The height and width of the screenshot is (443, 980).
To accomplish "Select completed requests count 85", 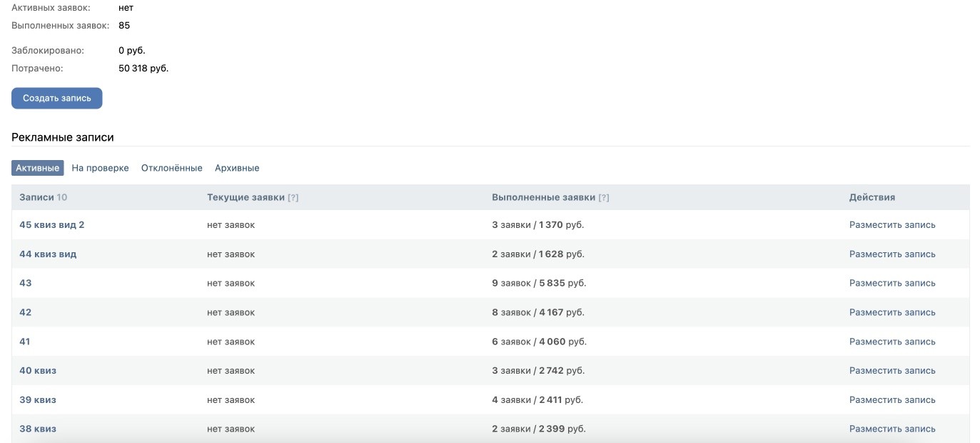I will coord(124,26).
